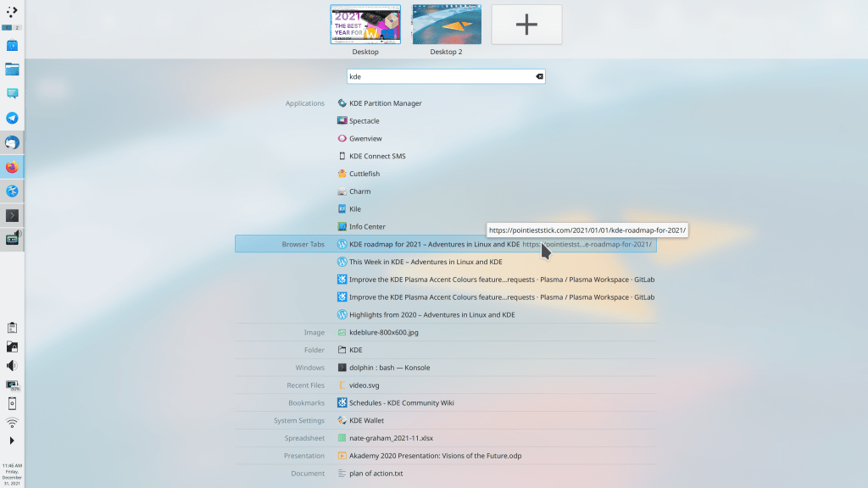
Task: Open Firefox from the task panel
Action: click(12, 167)
